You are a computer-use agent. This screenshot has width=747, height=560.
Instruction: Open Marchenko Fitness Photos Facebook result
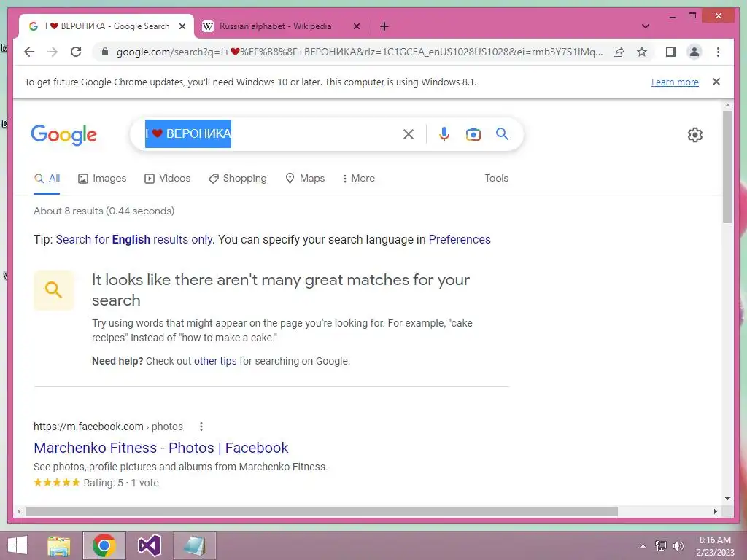(161, 448)
